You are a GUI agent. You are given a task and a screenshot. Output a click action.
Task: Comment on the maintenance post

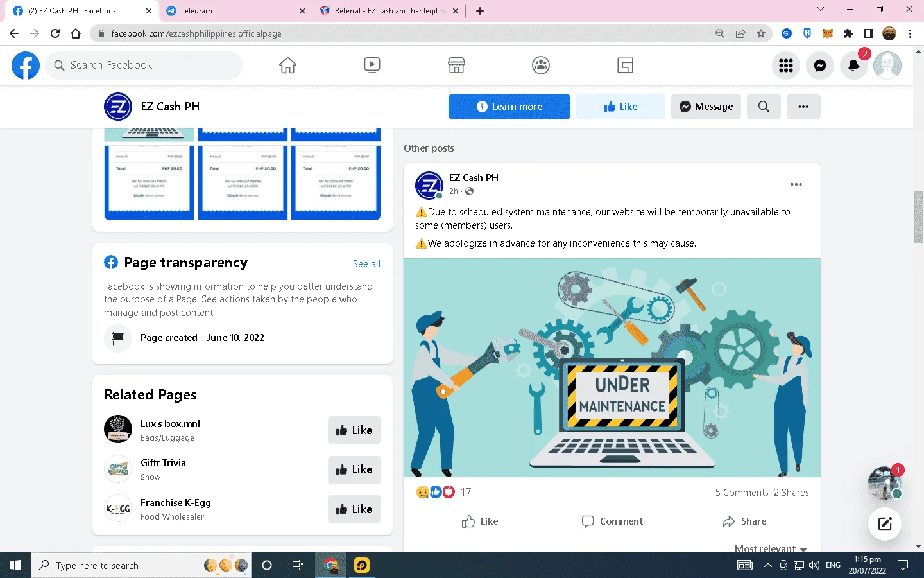click(612, 521)
